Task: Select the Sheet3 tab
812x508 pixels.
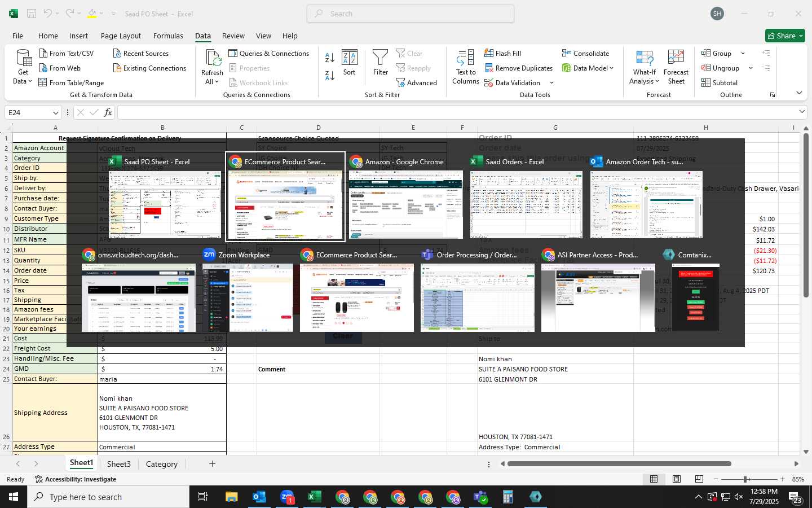Action: [119, 464]
